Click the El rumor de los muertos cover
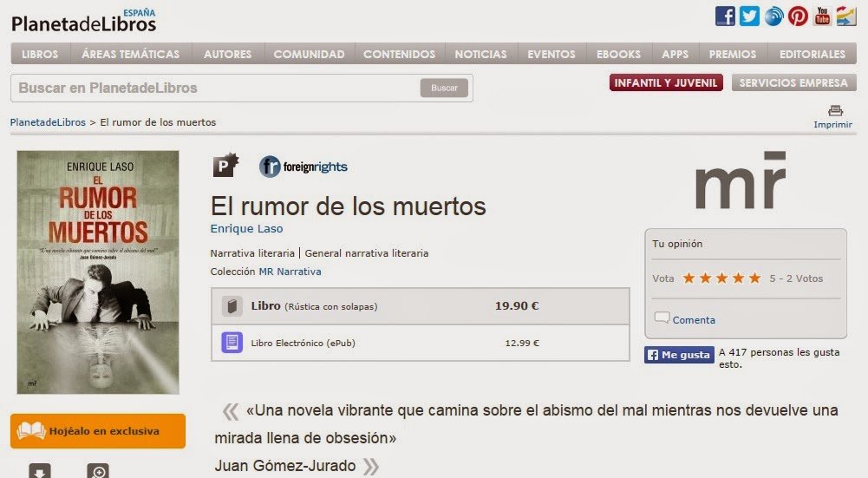 point(98,272)
